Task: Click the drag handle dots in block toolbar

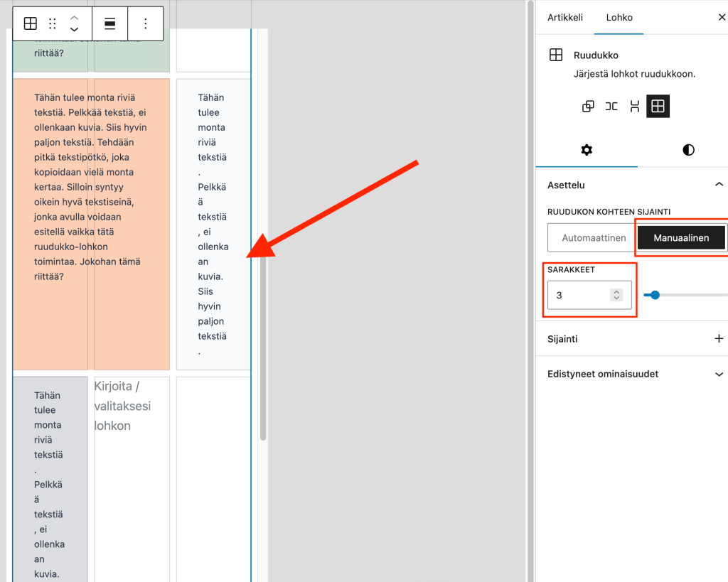Action: (53, 23)
